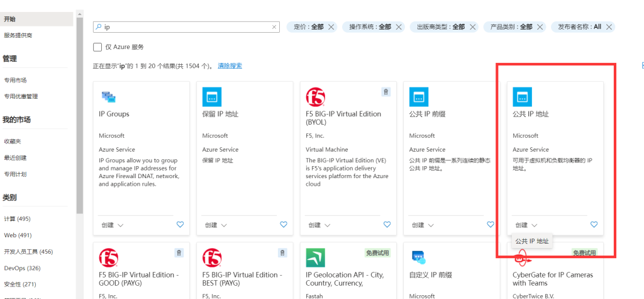Open the 公共 IP 地址 card icon
Screen dimensions: 644x299
click(x=523, y=97)
